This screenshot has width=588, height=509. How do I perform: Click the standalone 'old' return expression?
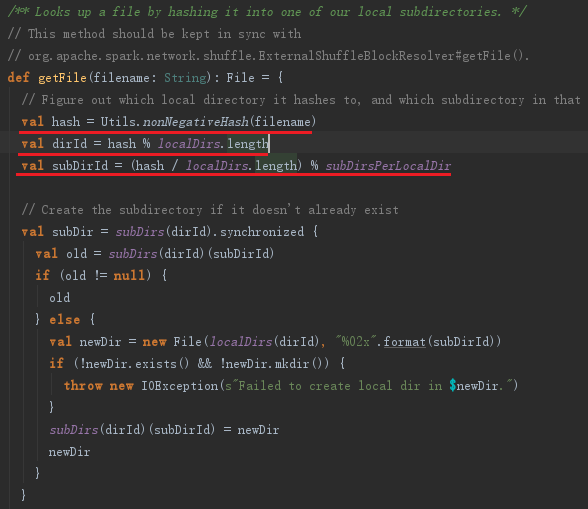60,298
